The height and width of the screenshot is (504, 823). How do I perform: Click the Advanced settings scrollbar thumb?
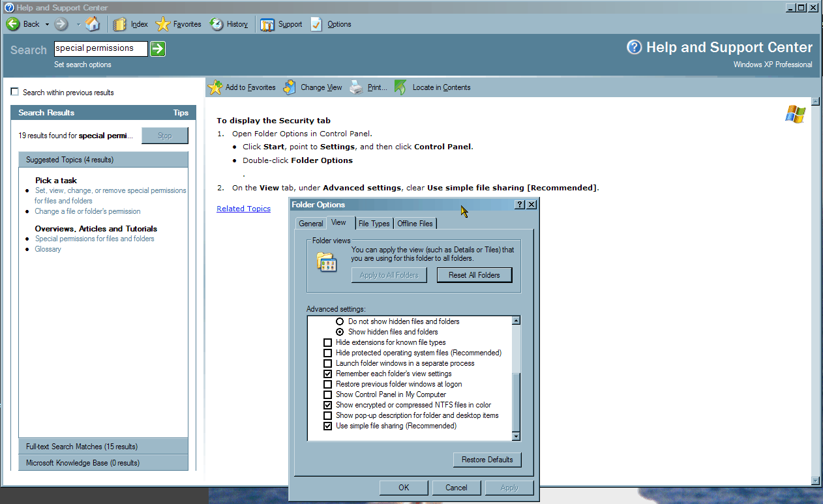[x=516, y=402]
